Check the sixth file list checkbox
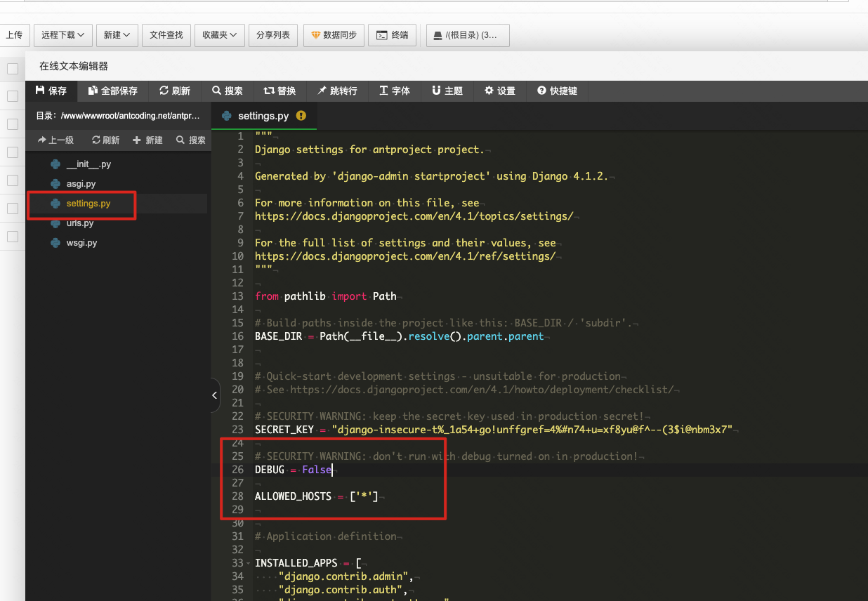The width and height of the screenshot is (868, 601). pyautogui.click(x=13, y=209)
